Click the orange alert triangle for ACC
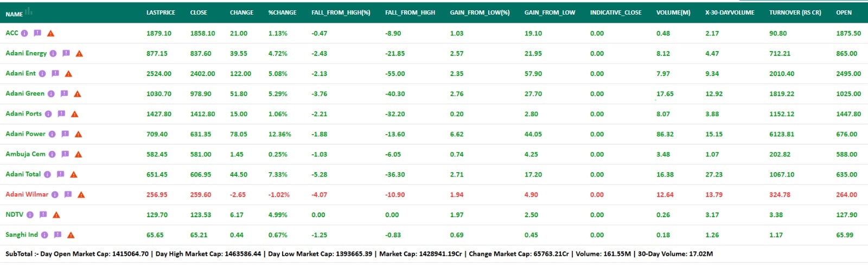The width and height of the screenshot is (868, 265). [x=50, y=33]
